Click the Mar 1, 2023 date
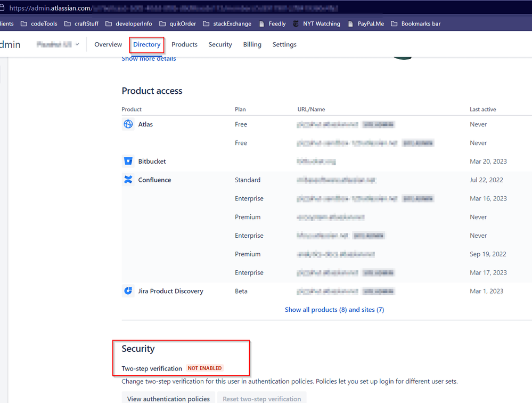This screenshot has width=532, height=403. point(487,291)
